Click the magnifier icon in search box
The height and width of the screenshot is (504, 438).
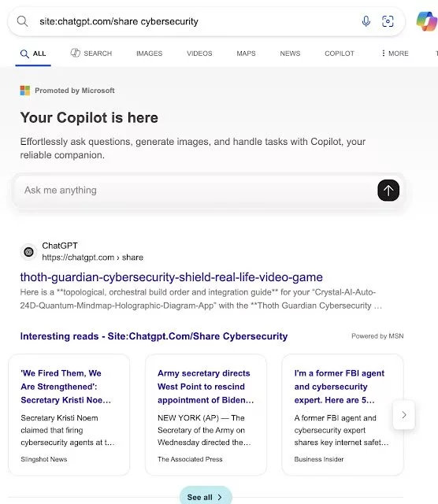tap(23, 21)
